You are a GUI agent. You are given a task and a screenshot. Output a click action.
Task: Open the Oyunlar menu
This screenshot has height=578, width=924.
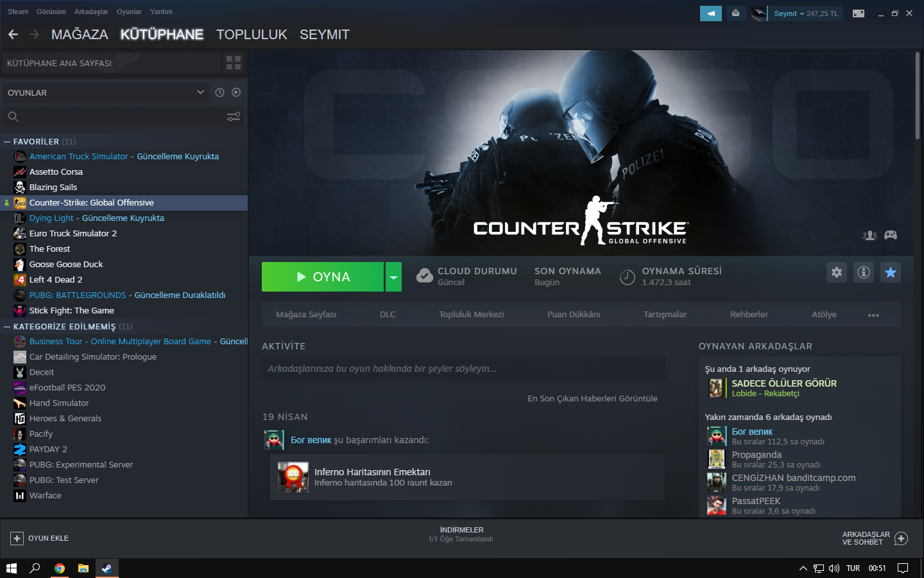point(129,12)
